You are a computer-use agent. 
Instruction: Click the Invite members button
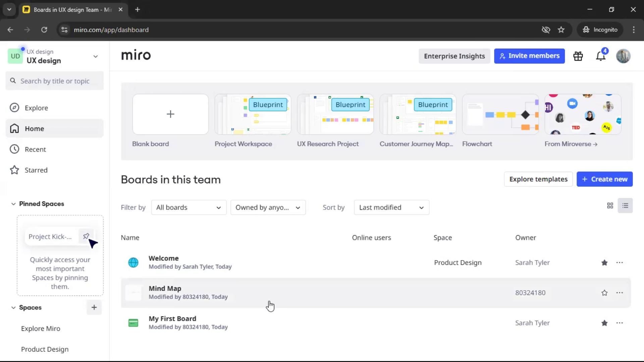529,56
